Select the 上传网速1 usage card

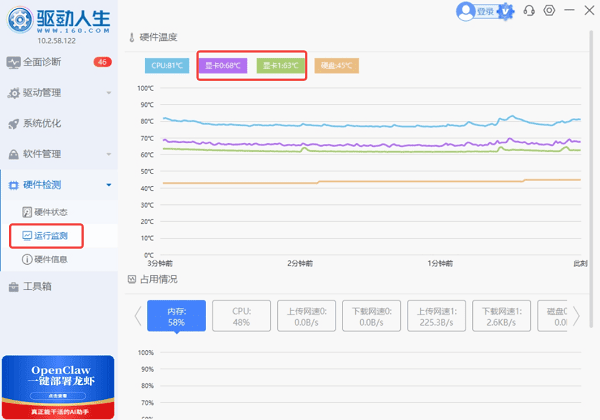(437, 316)
